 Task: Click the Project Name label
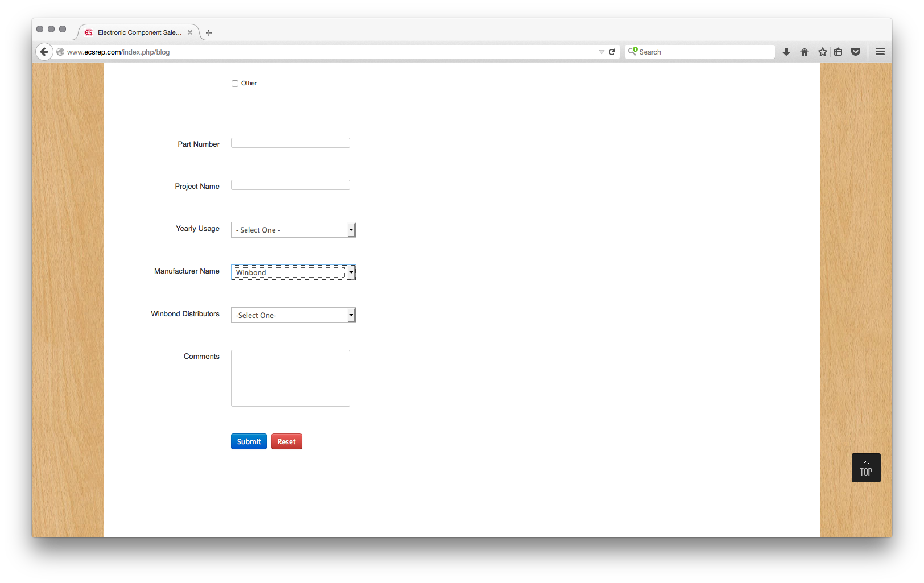(x=197, y=187)
